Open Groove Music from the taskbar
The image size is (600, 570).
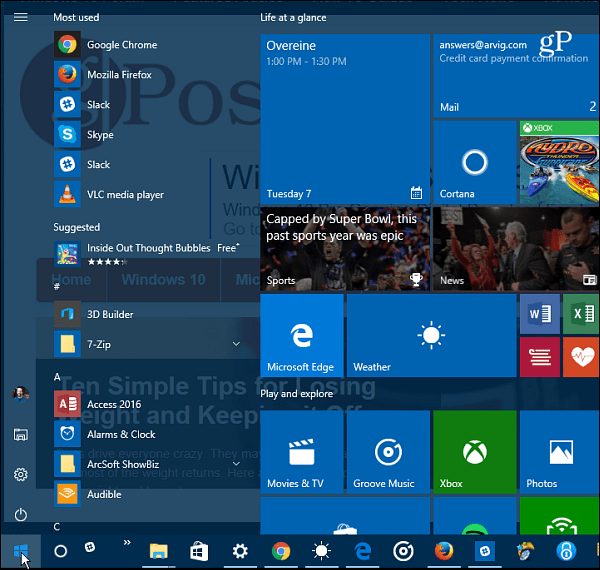403,551
